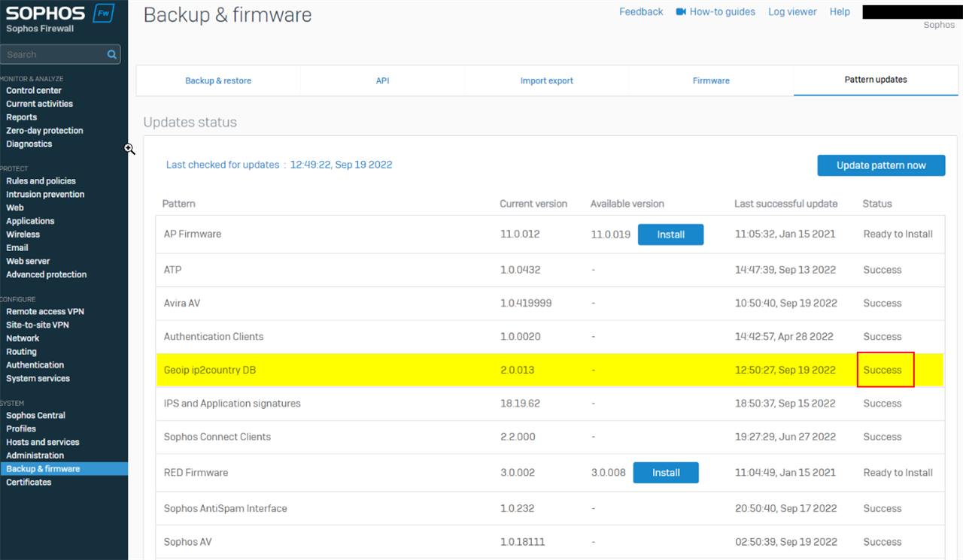Image resolution: width=963 pixels, height=560 pixels.
Task: Click the Sophos AV pattern name
Action: [x=187, y=542]
